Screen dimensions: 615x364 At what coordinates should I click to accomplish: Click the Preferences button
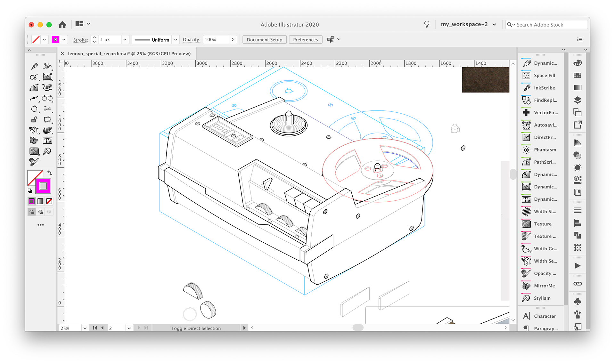(x=305, y=40)
